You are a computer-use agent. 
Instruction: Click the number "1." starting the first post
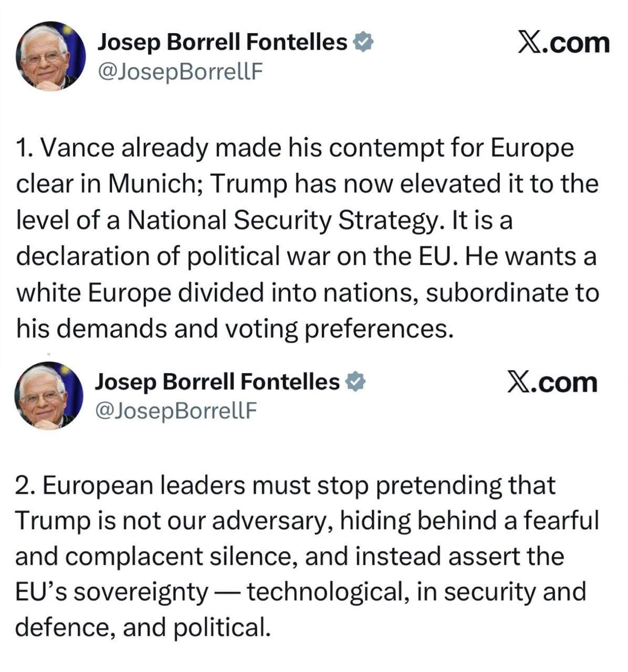click(25, 148)
